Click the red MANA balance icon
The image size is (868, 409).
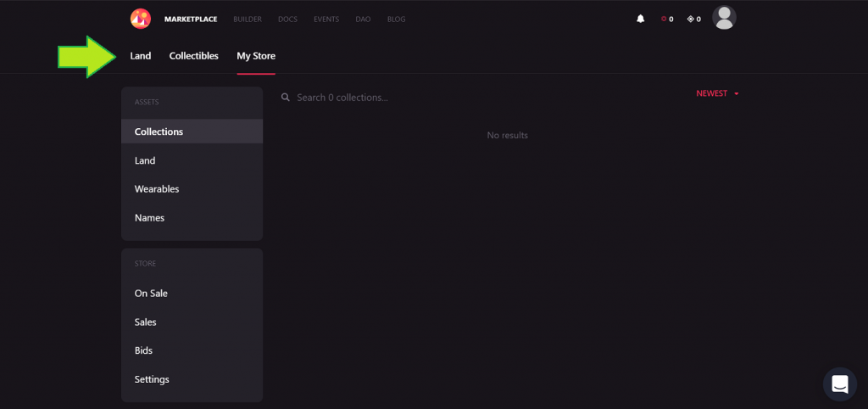click(664, 19)
